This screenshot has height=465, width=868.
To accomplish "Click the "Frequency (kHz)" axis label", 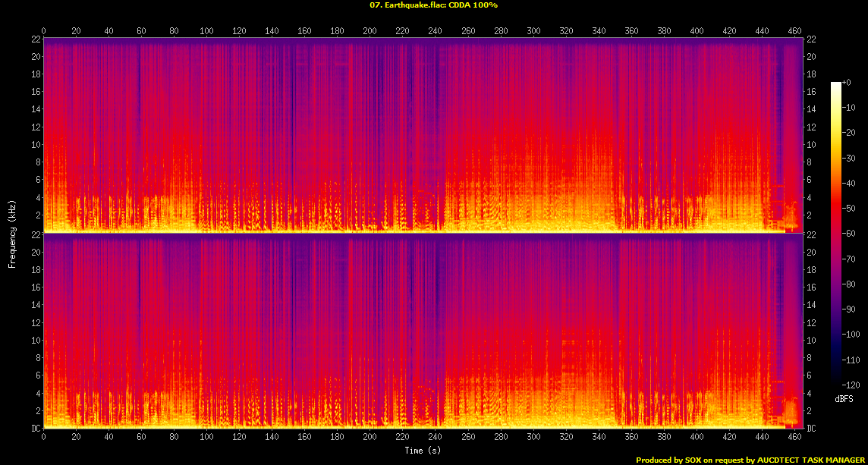I will click(x=12, y=233).
